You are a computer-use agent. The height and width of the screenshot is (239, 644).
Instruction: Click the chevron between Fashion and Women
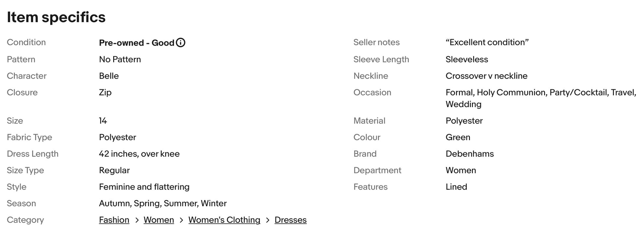[137, 220]
